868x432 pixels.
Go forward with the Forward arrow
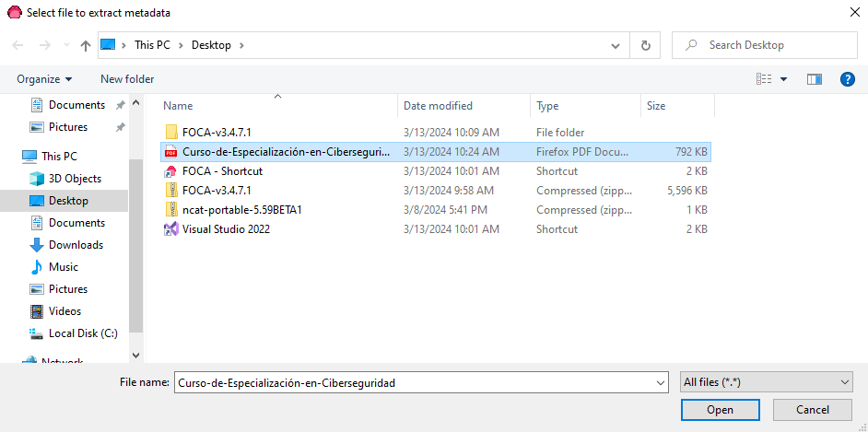[44, 45]
